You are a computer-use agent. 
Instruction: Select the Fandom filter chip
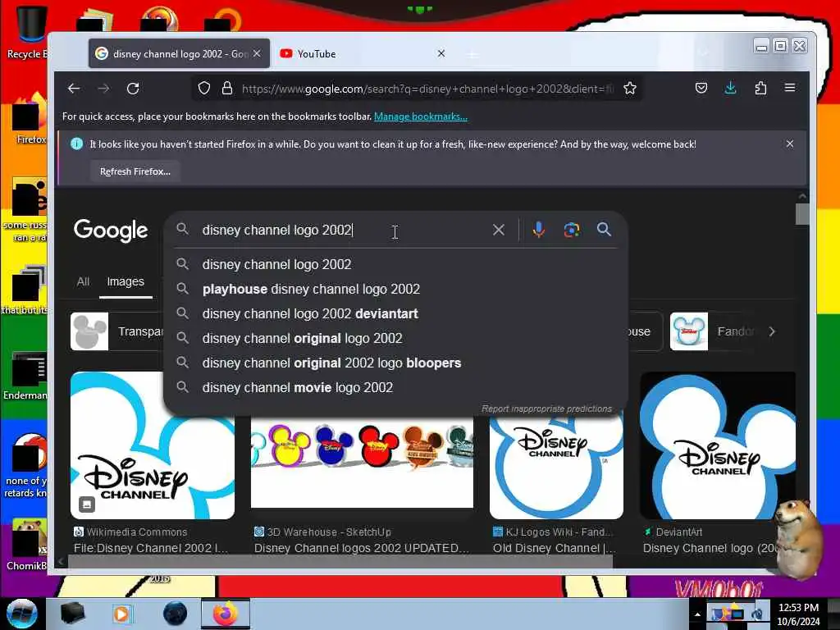(714, 331)
